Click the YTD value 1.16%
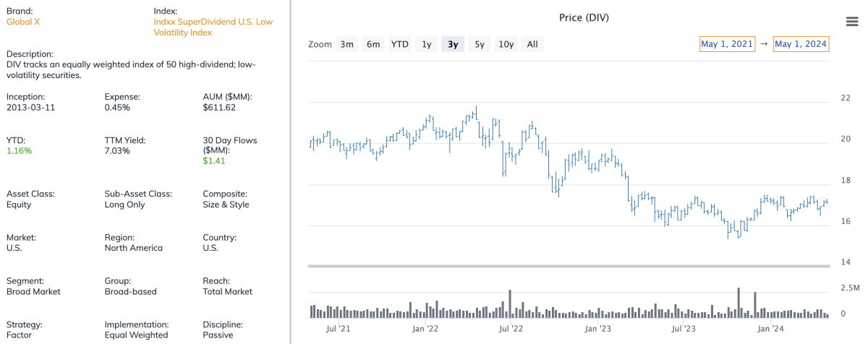Screen dimensions: 868x344 pos(19,150)
